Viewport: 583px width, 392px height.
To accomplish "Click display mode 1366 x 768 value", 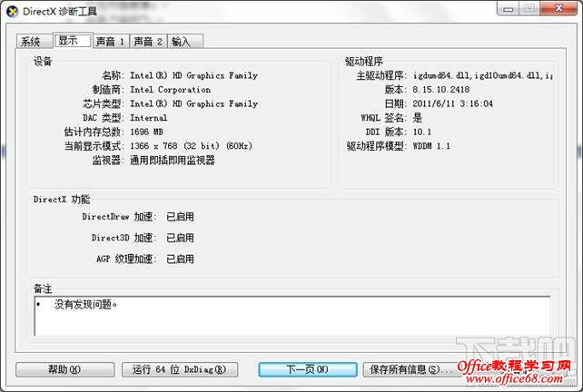I will tap(191, 146).
